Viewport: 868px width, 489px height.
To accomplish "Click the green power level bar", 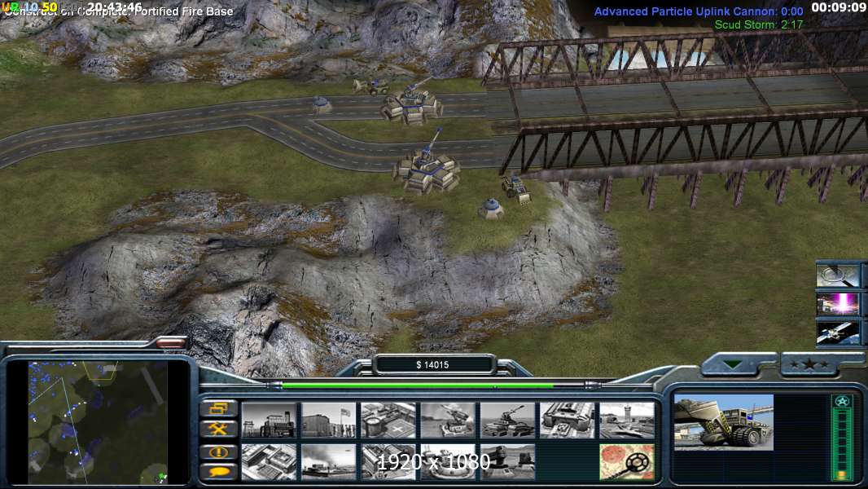I will tap(418, 385).
